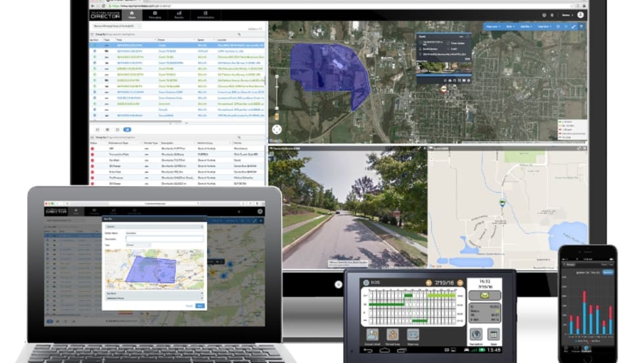
Task: Tick the checkbox of the first vehicle table row
Action: (x=95, y=45)
